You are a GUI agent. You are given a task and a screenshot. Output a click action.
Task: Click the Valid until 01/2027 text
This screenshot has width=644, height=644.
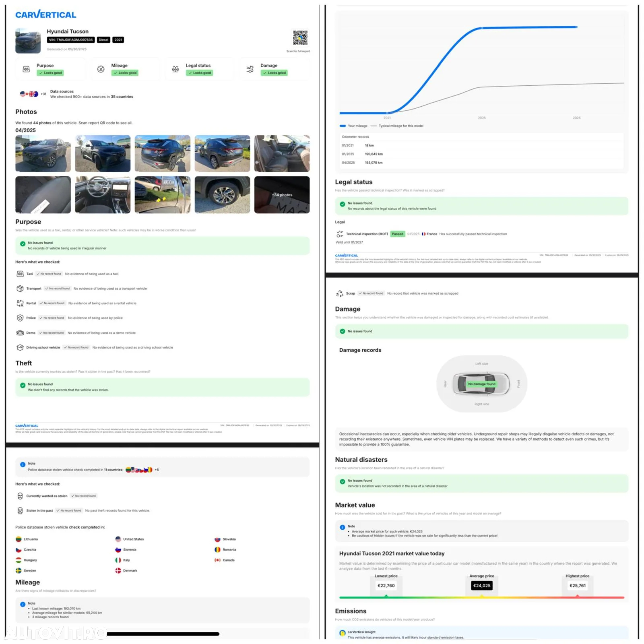[349, 242]
